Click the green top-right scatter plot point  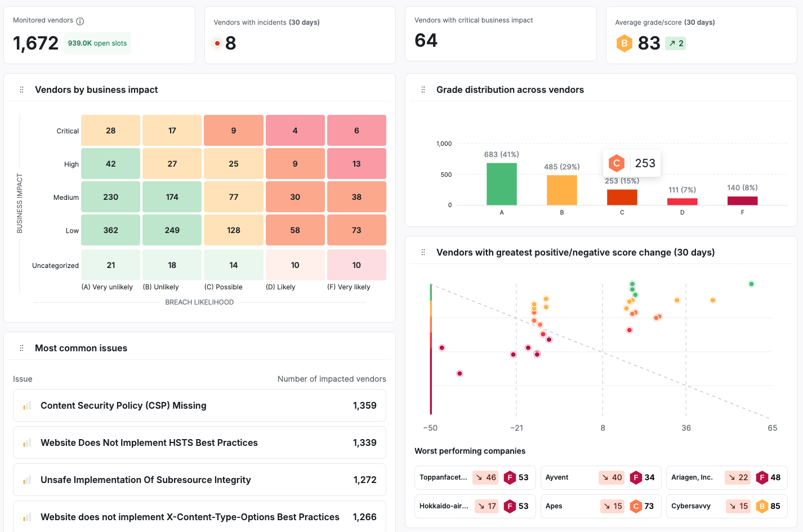point(751,284)
